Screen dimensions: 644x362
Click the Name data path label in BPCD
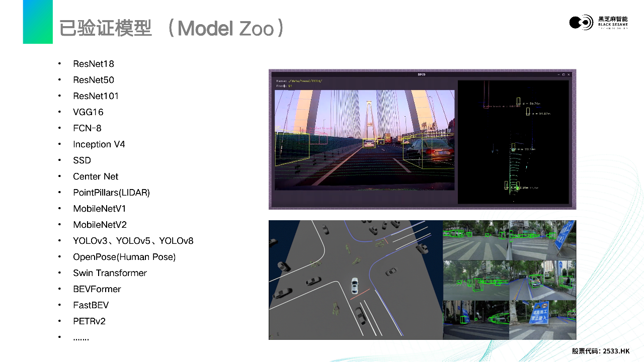299,80
